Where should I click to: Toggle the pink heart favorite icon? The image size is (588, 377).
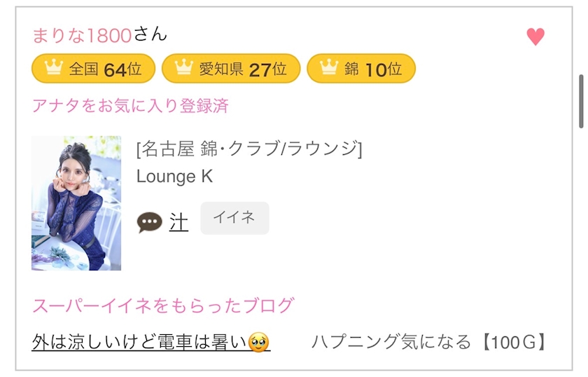pyautogui.click(x=535, y=37)
